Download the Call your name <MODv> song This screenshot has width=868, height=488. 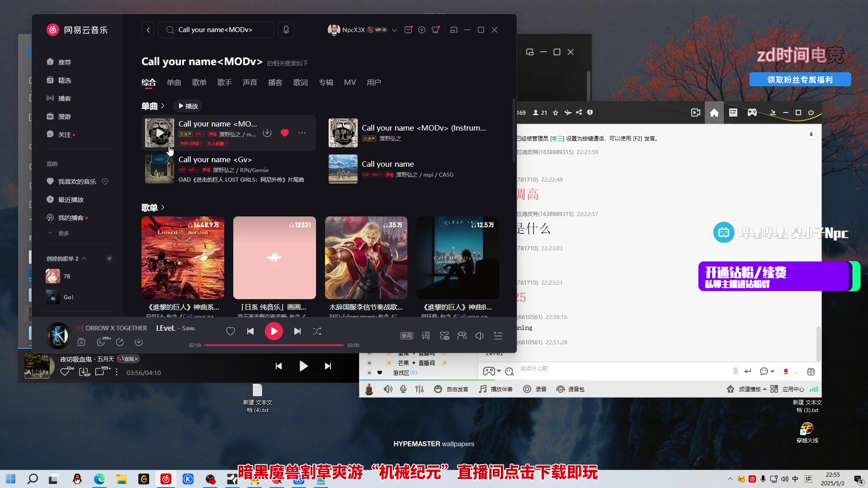pos(267,133)
